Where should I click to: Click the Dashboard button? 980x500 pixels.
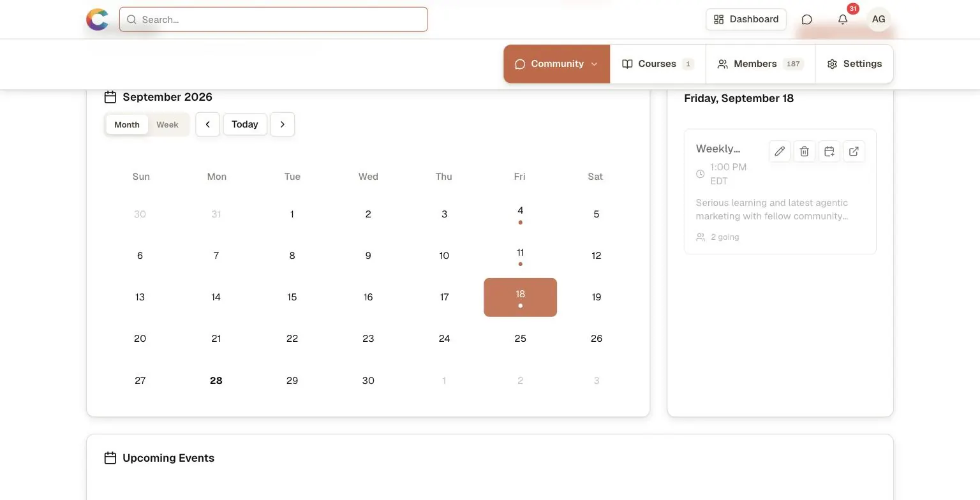pos(746,19)
